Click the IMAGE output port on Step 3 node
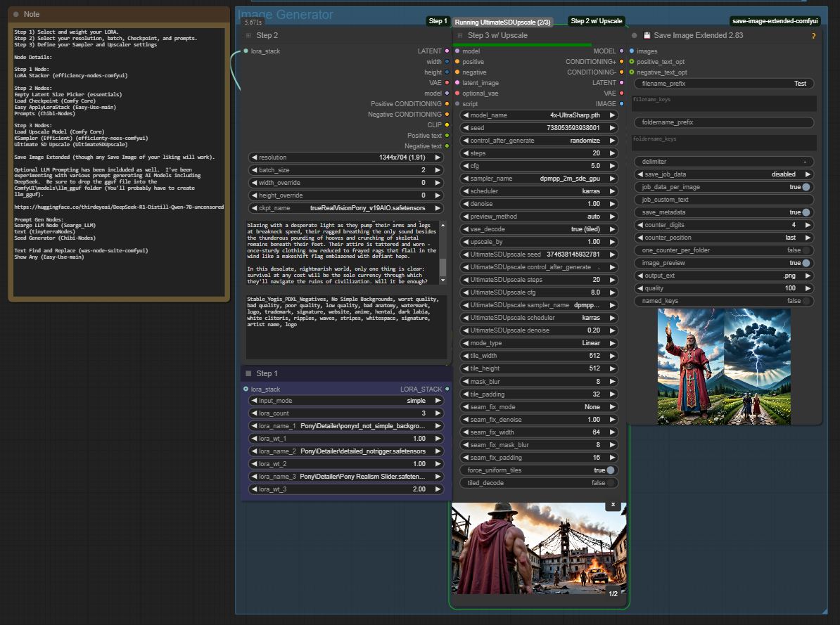 [x=621, y=104]
